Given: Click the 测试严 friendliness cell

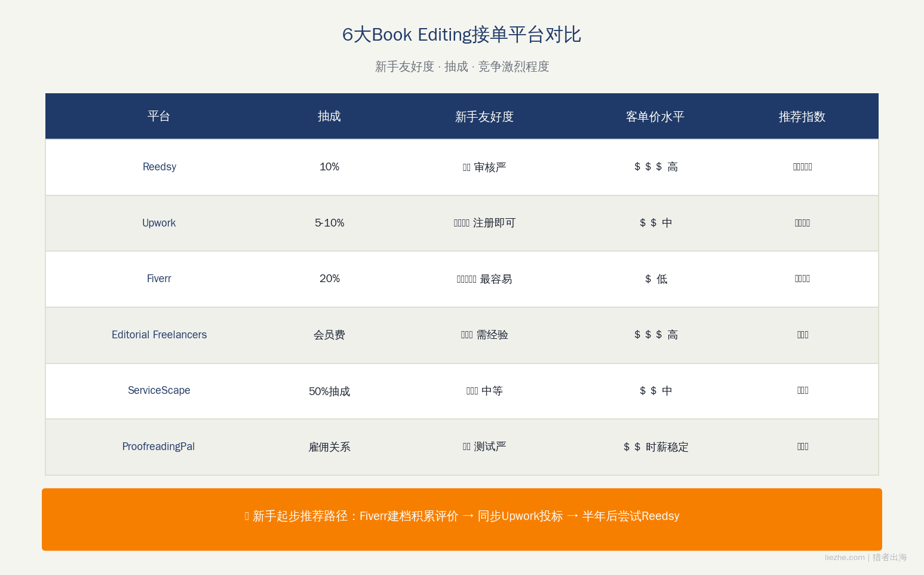Looking at the screenshot, I should click(x=484, y=446).
